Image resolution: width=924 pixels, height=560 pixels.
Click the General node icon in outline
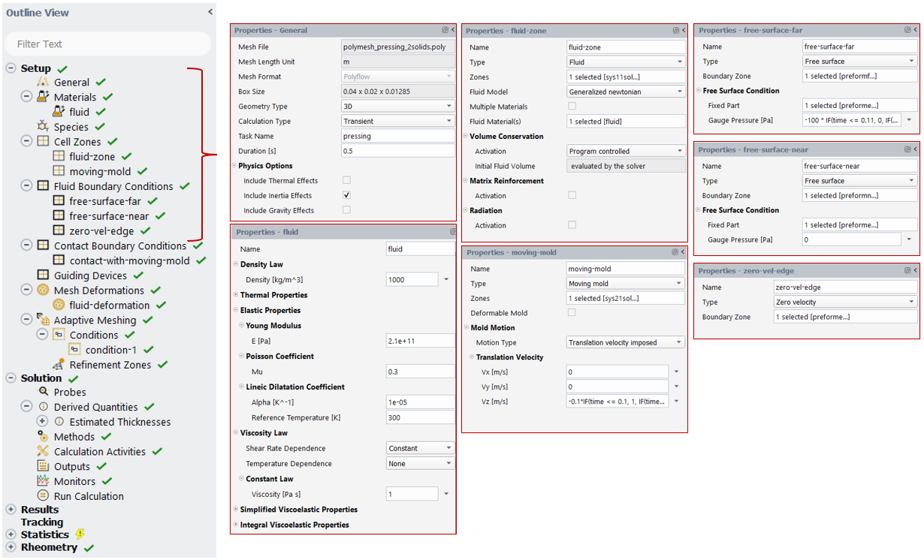tap(43, 83)
